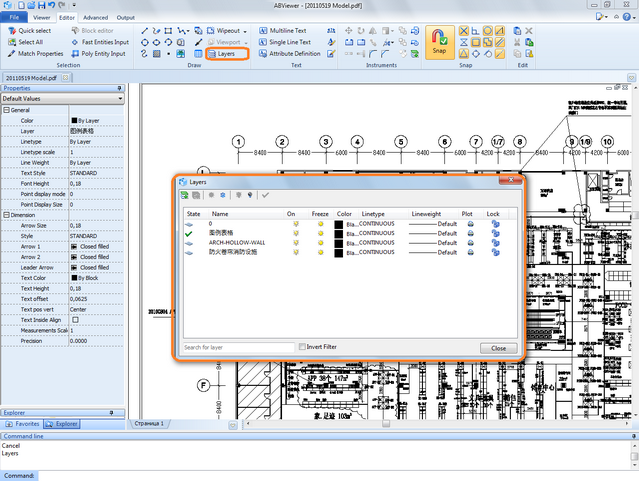Image resolution: width=639 pixels, height=481 pixels.
Task: Click freeze sun icon for layer 0
Action: (x=320, y=223)
